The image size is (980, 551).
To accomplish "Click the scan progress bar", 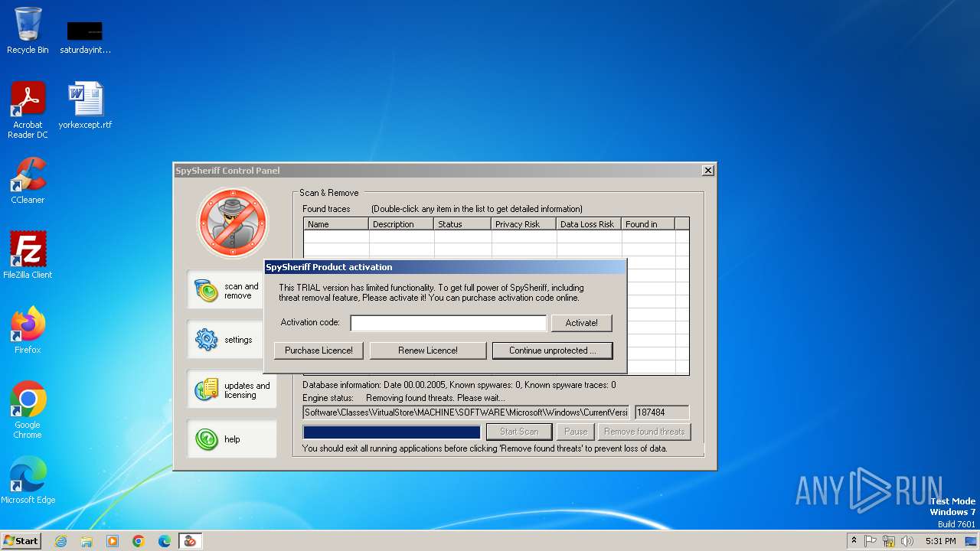I will point(392,432).
